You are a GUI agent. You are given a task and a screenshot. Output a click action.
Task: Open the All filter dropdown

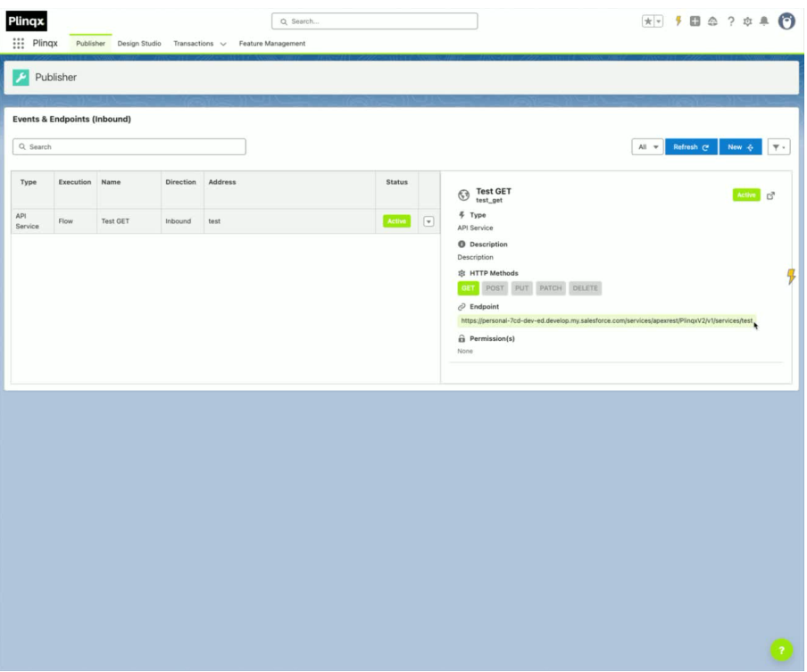pos(647,146)
